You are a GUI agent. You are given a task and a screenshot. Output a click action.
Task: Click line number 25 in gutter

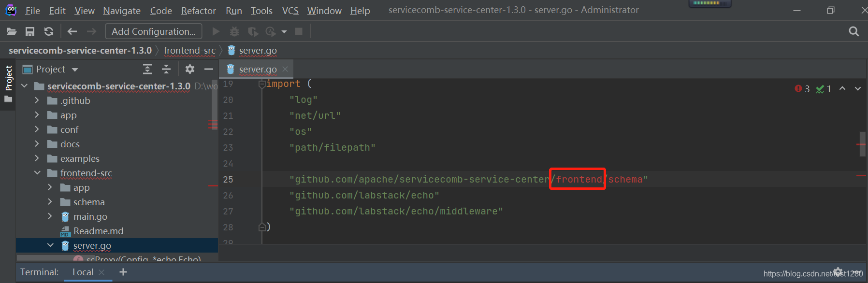[x=228, y=179]
